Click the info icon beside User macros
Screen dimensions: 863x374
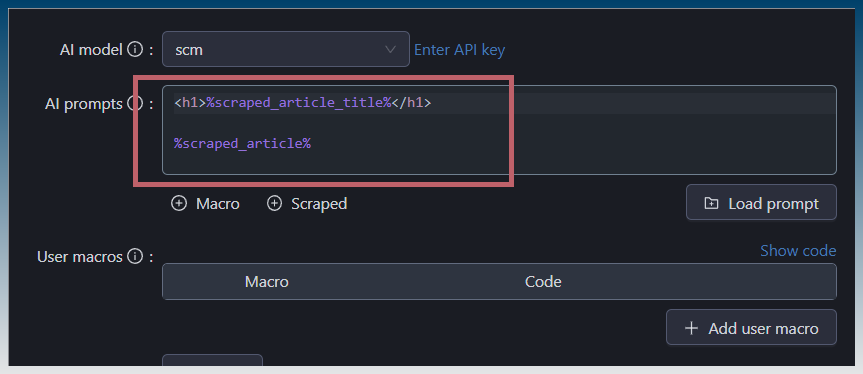click(x=135, y=256)
